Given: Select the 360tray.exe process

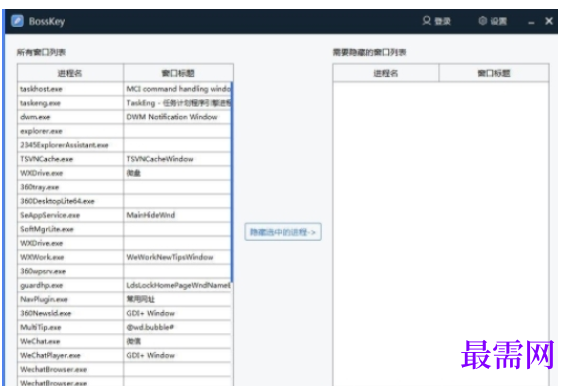Looking at the screenshot, I should tap(70, 187).
